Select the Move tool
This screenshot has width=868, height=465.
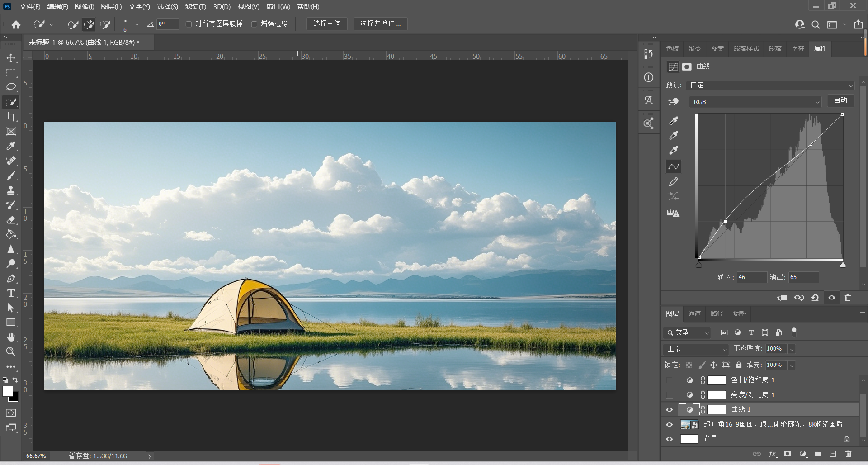pyautogui.click(x=11, y=58)
